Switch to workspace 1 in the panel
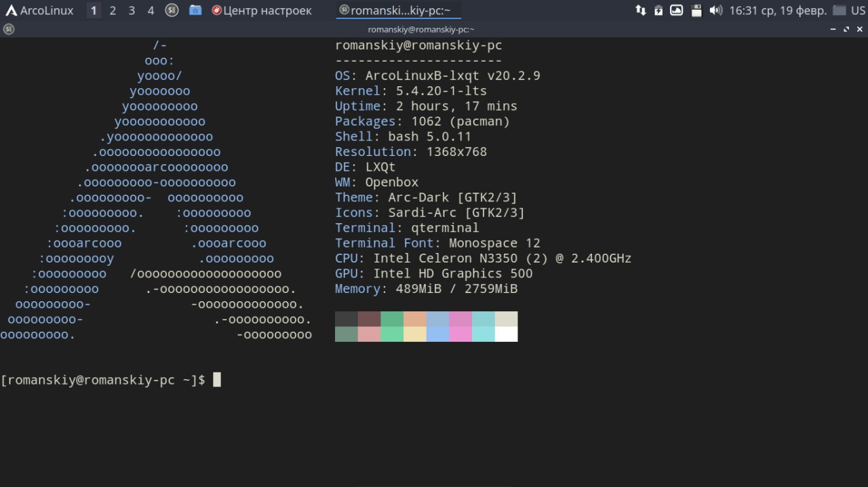 94,10
